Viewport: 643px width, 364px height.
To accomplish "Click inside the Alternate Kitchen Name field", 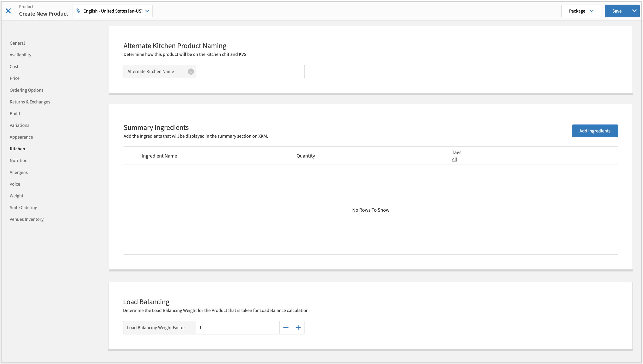I will 250,71.
